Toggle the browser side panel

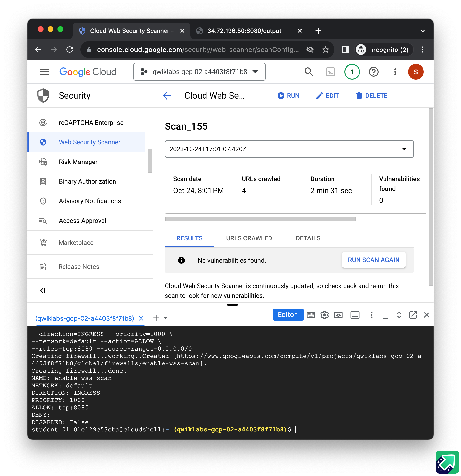pos(345,50)
